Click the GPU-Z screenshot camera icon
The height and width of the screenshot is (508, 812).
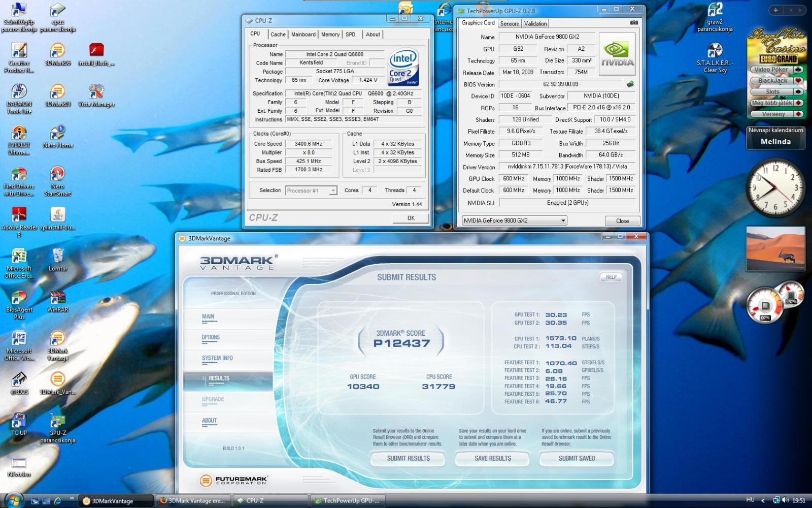tap(634, 23)
